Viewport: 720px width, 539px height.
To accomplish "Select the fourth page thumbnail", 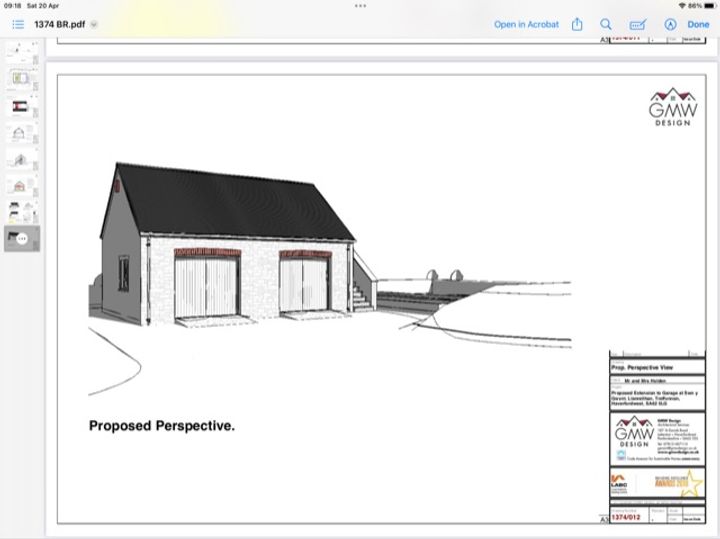I will [x=21, y=133].
